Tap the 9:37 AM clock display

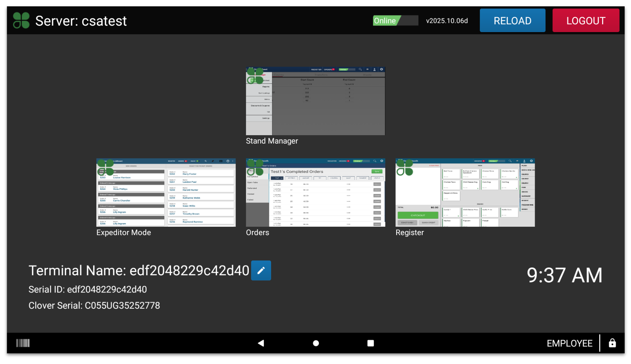(564, 276)
